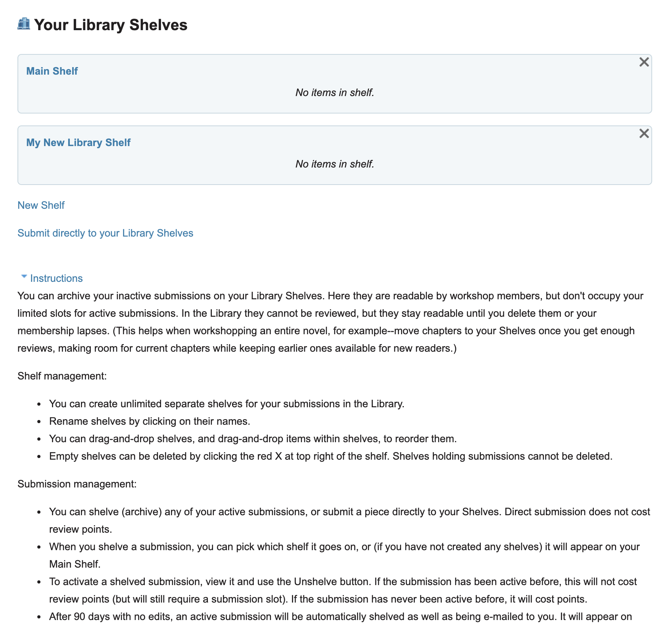672x624 pixels.
Task: Create a New Shelf
Action: coord(41,205)
